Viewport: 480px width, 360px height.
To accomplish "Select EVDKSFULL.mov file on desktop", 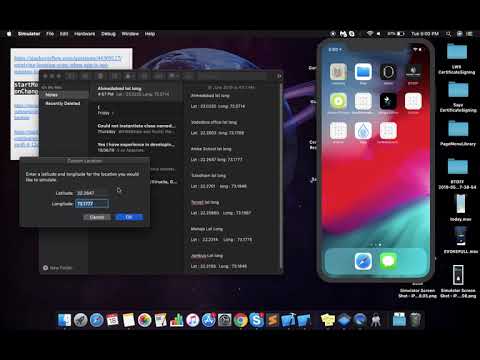I will pyautogui.click(x=461, y=240).
